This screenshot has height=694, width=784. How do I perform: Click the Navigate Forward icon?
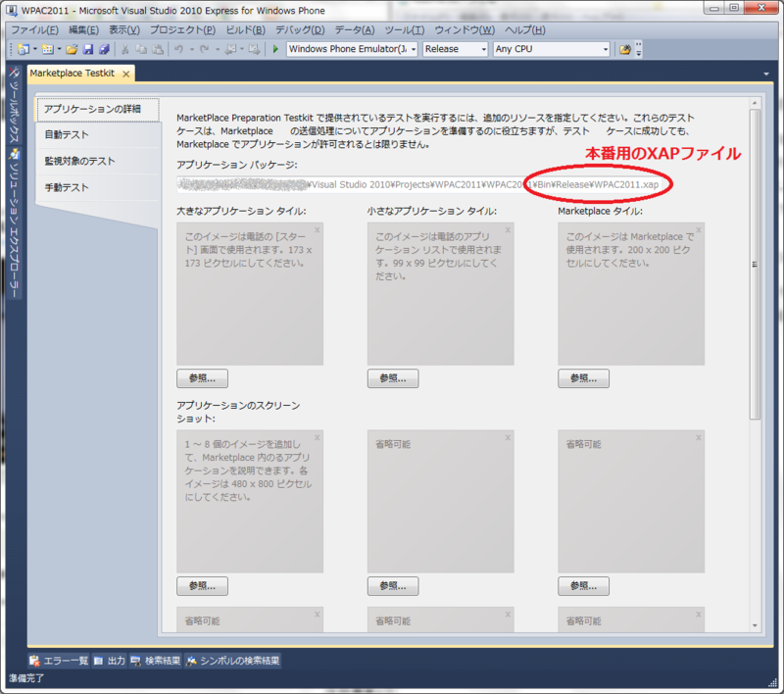point(254,49)
